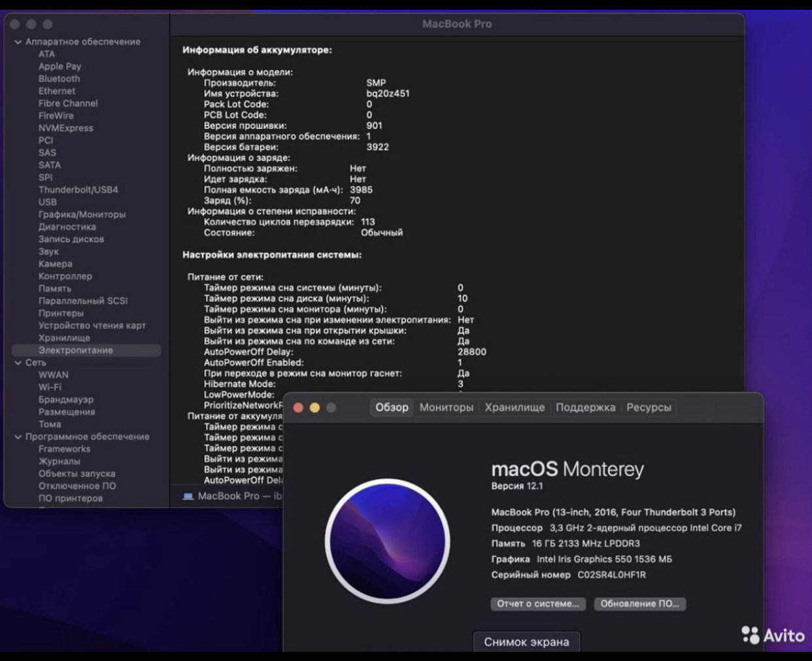
Task: Click the battery condition value Обычный
Action: pos(382,233)
